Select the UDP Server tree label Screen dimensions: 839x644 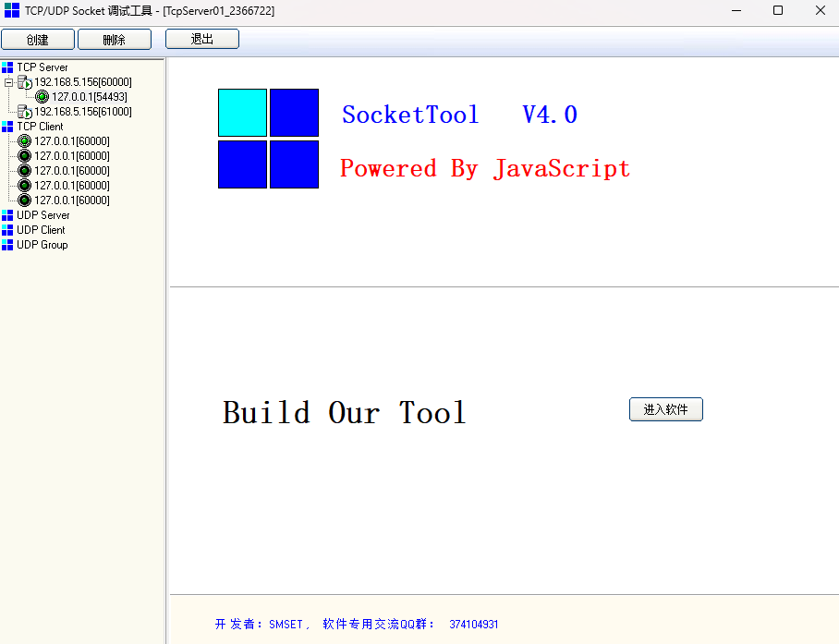pos(43,215)
